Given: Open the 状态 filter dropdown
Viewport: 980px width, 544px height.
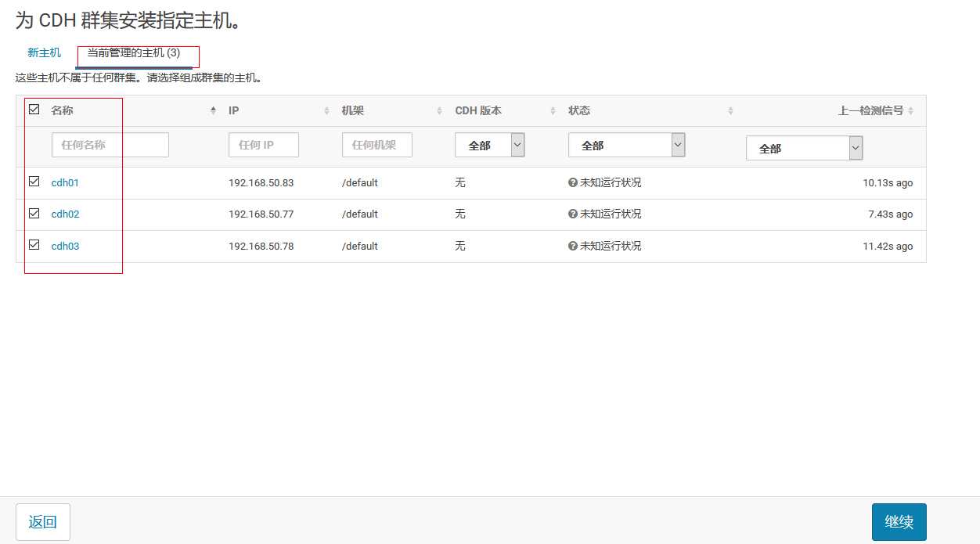Looking at the screenshot, I should coord(627,145).
